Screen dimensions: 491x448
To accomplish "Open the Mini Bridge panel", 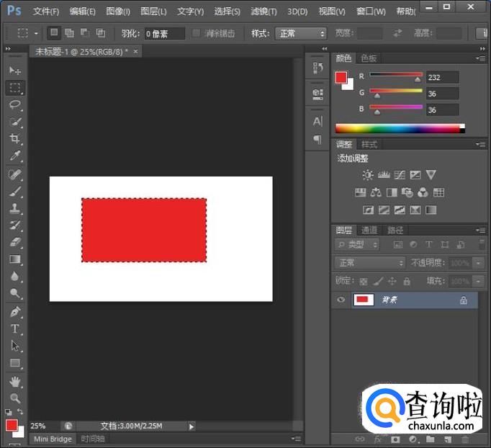I will (53, 439).
